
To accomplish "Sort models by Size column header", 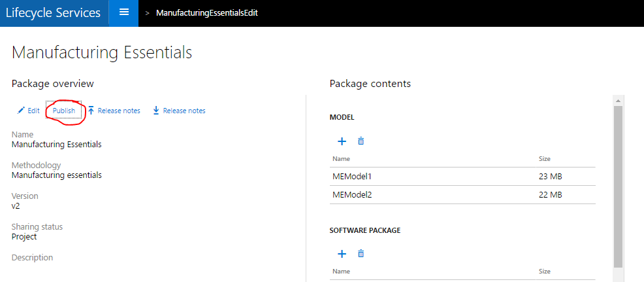I will pos(544,159).
